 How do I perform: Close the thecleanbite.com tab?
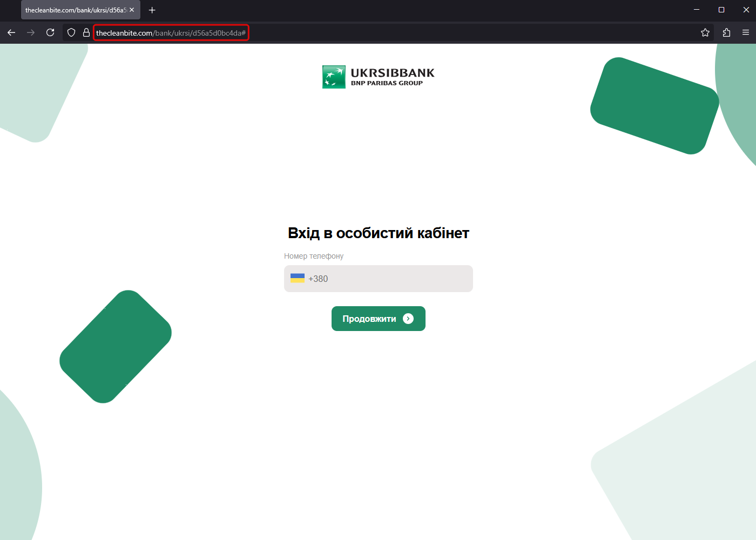(x=132, y=10)
